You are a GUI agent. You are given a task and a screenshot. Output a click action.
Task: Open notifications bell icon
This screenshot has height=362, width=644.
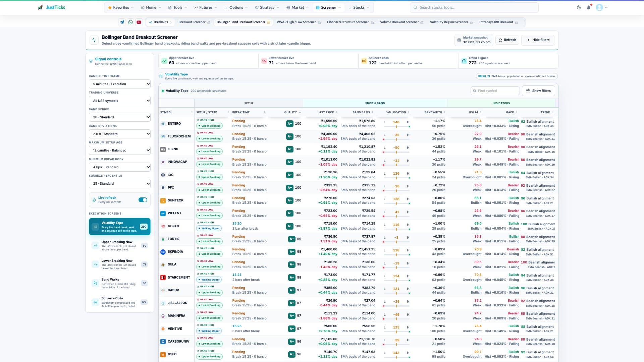pos(589,7)
